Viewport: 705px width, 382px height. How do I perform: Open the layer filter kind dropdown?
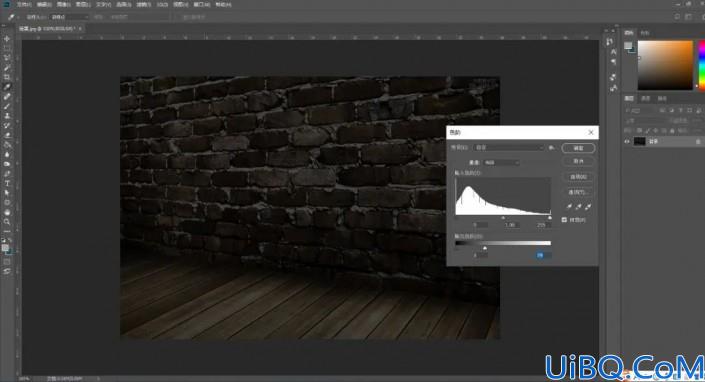(641, 110)
